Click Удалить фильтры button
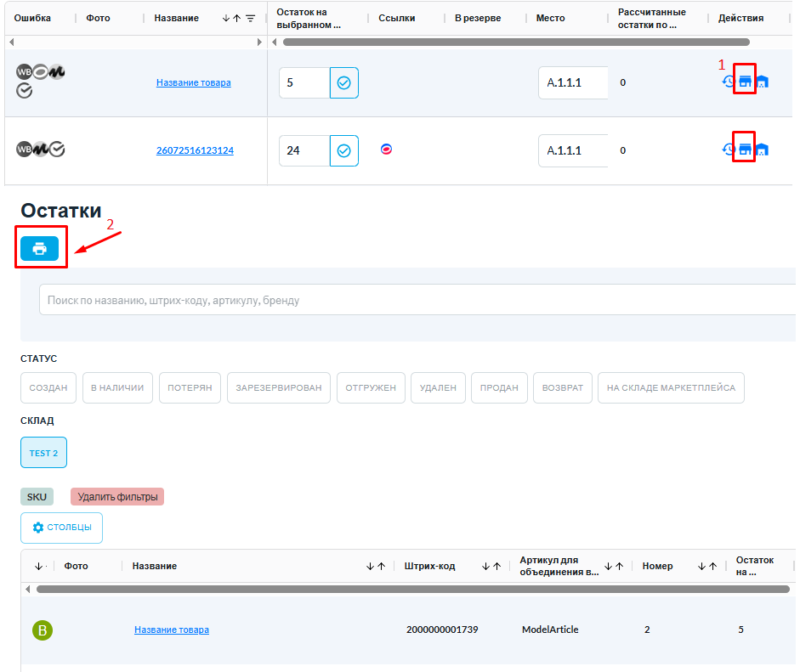 tap(116, 497)
